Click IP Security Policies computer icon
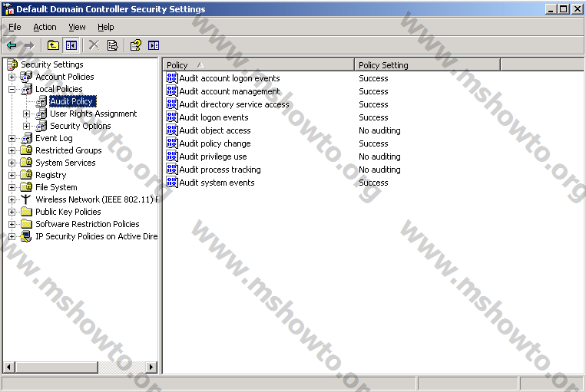 26,236
